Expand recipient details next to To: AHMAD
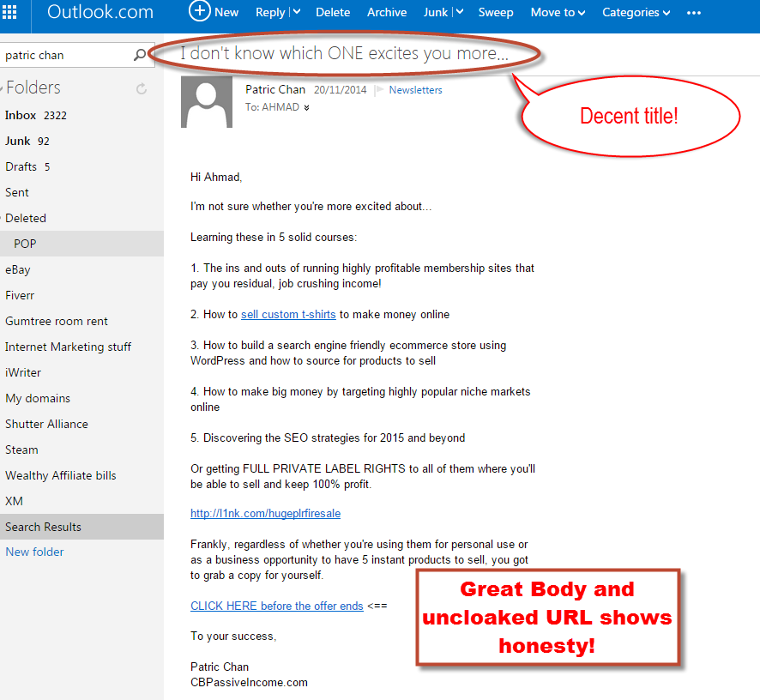This screenshot has height=700, width=760. click(306, 107)
